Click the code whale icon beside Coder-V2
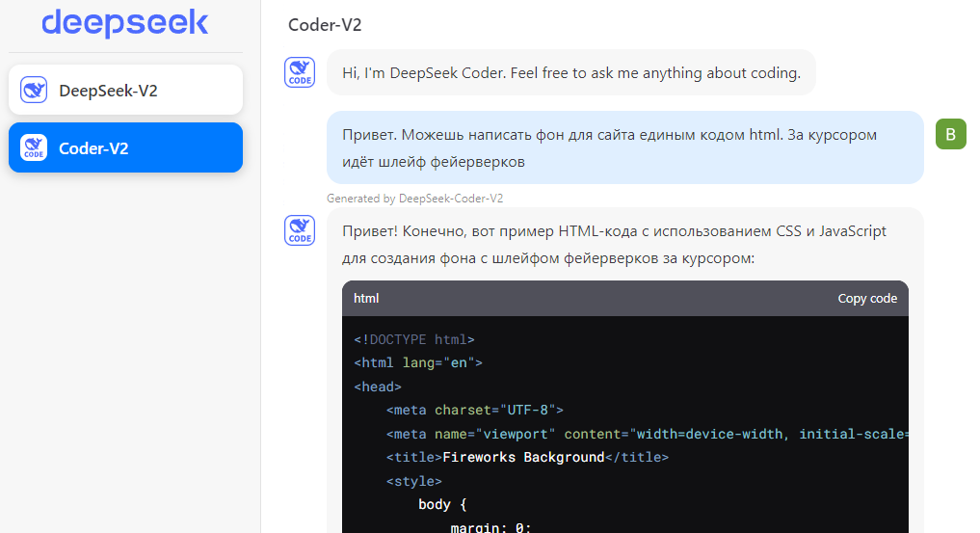The width and height of the screenshot is (980, 533). (x=35, y=148)
